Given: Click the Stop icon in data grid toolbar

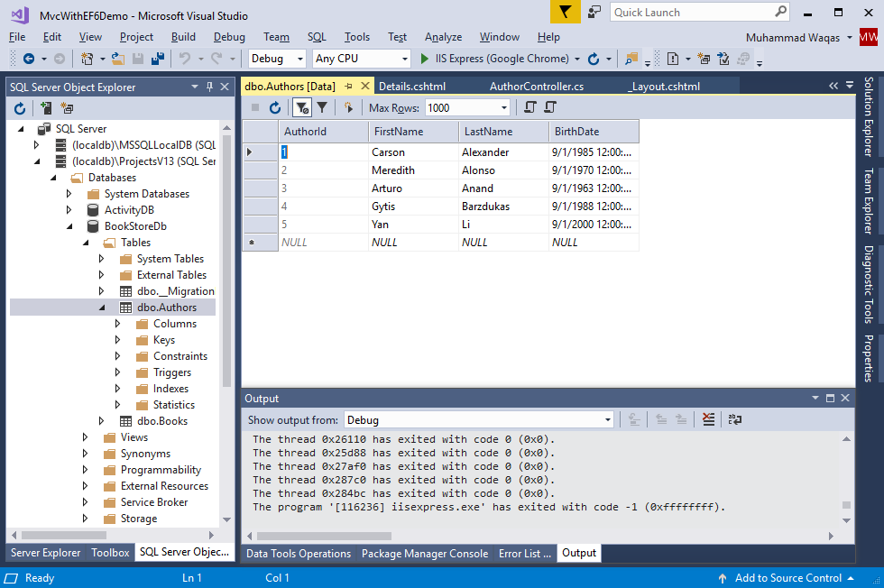Looking at the screenshot, I should (x=255, y=107).
